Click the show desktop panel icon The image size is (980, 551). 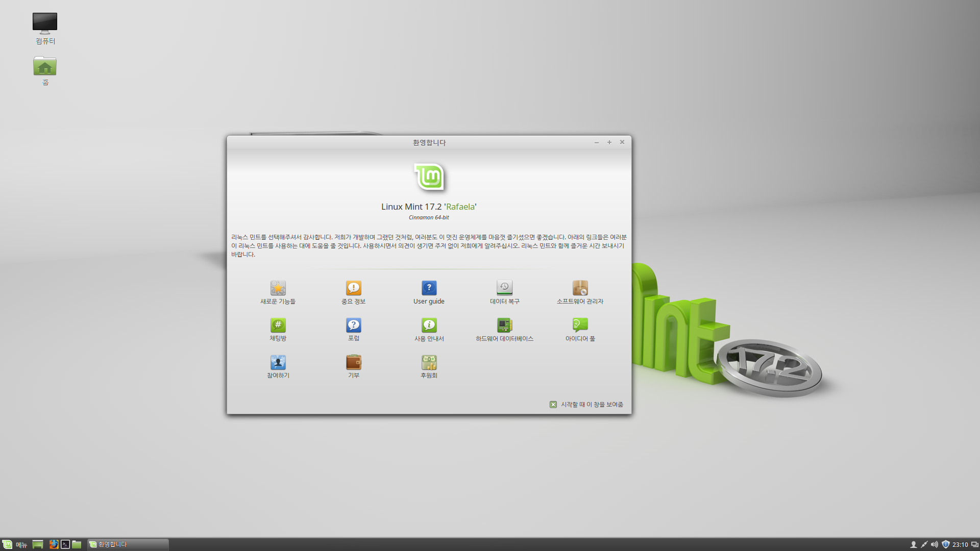[38, 544]
